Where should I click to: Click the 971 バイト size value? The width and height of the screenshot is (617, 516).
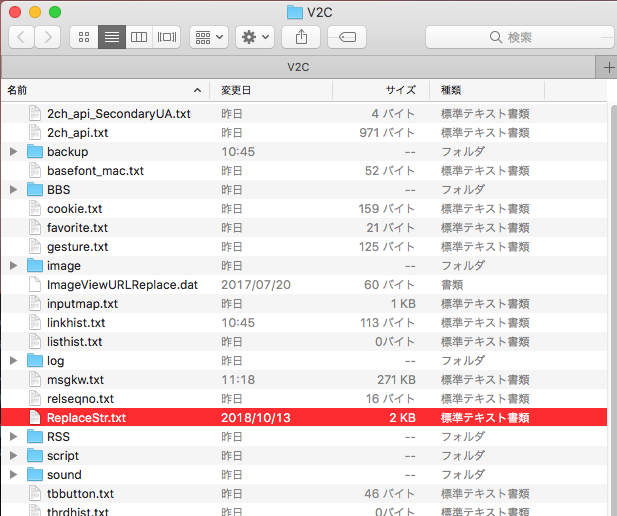pos(387,133)
